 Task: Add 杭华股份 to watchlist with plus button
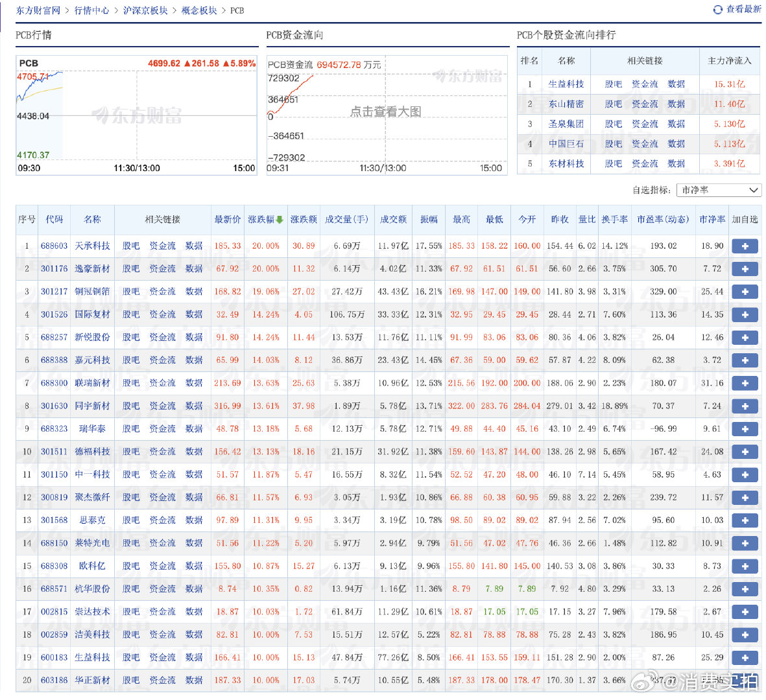[x=745, y=589]
